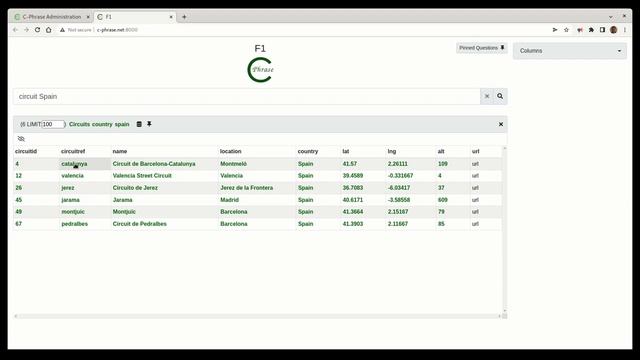Viewport: 640px width, 360px height.
Task: Close the F1 browser tab
Action: point(171,17)
